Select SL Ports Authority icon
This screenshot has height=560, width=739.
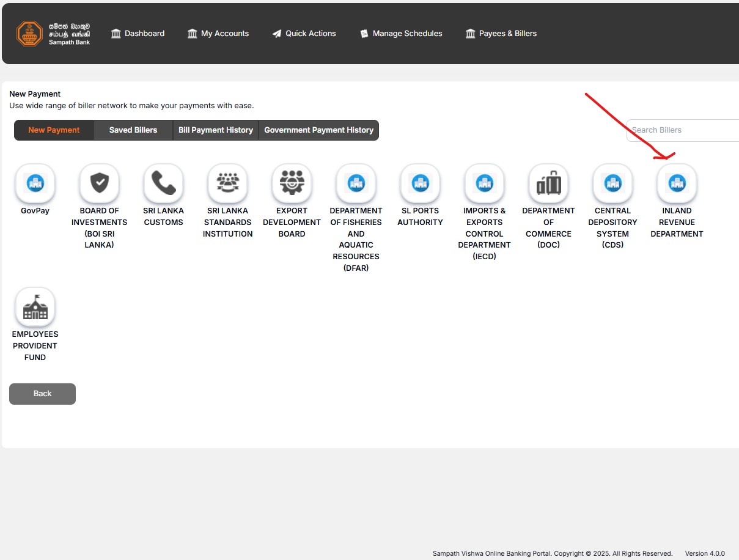tap(420, 183)
